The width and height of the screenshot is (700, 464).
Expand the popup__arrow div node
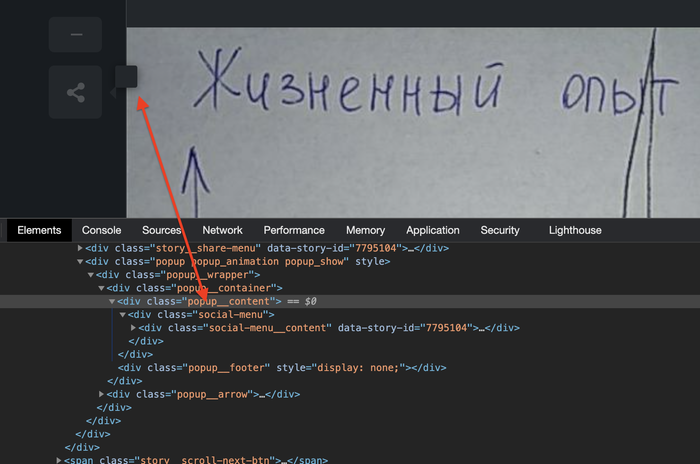click(x=101, y=394)
